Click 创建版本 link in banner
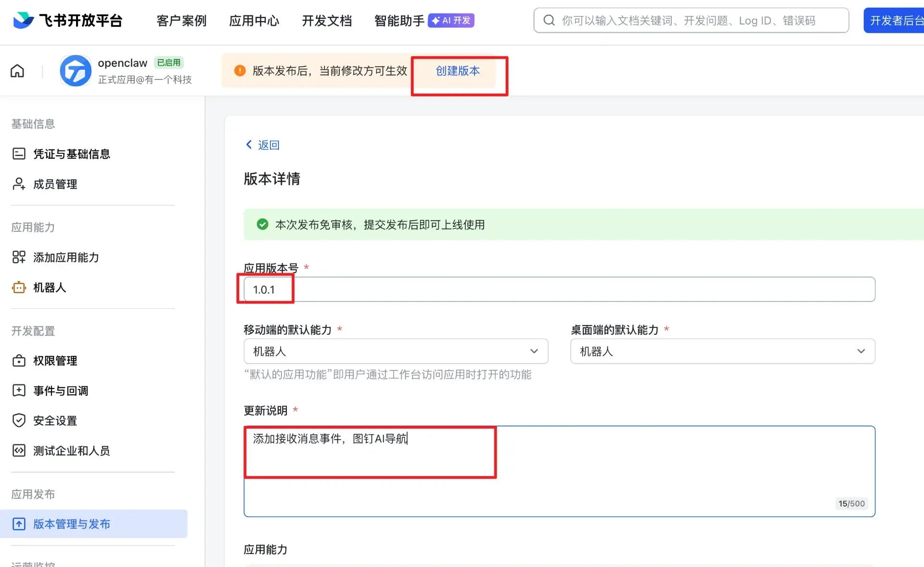924x567 pixels. pyautogui.click(x=458, y=71)
